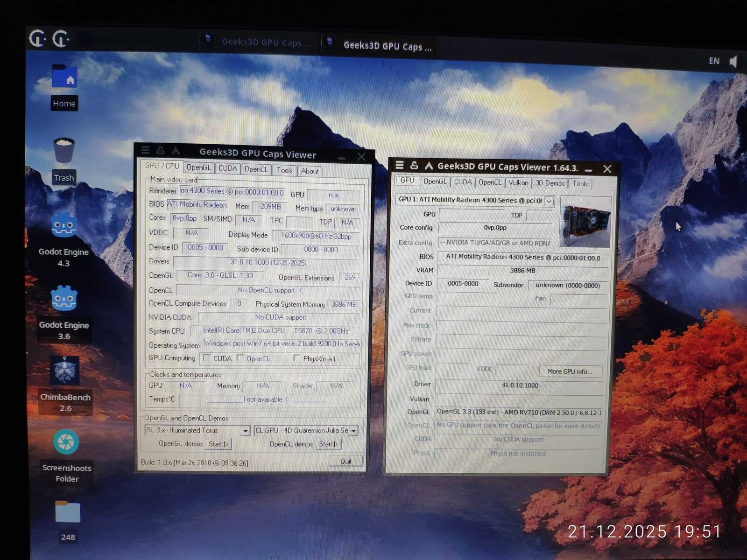Open the Tools tab in the 1.64.3 viewer
This screenshot has width=747, height=560.
580,183
